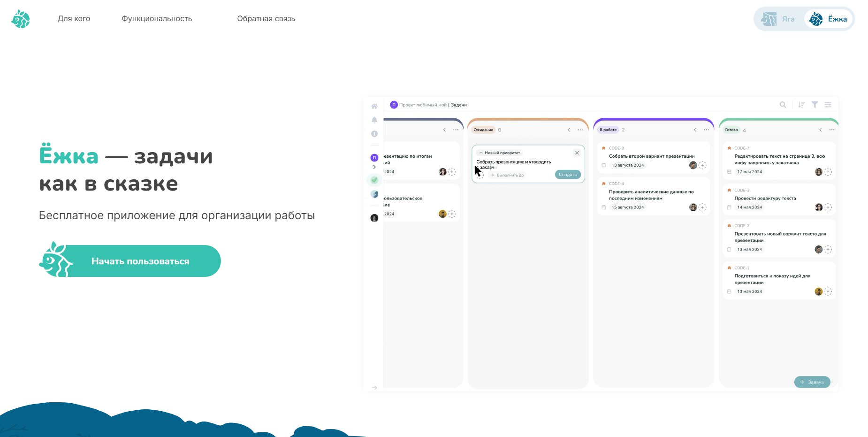Go to Функциональность section
868x437 pixels.
[157, 19]
